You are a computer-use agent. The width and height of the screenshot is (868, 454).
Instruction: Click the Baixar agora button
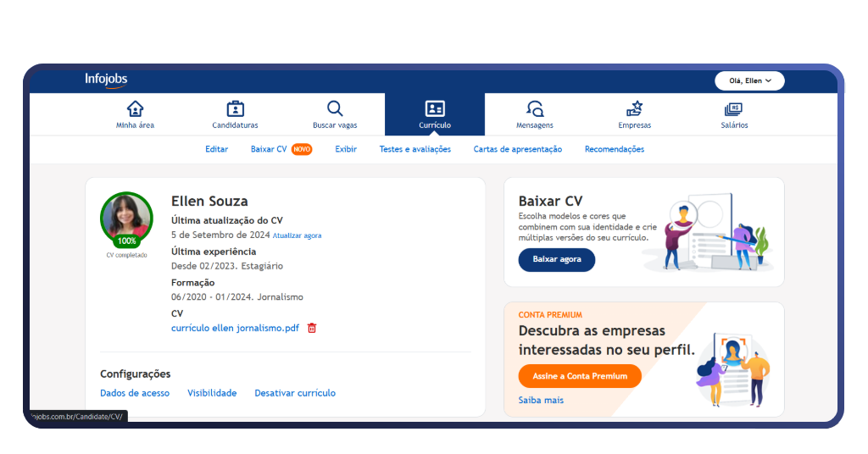coord(556,260)
